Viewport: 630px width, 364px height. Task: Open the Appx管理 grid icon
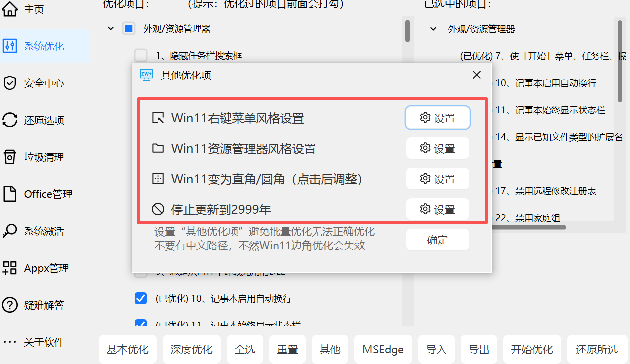coord(10,268)
